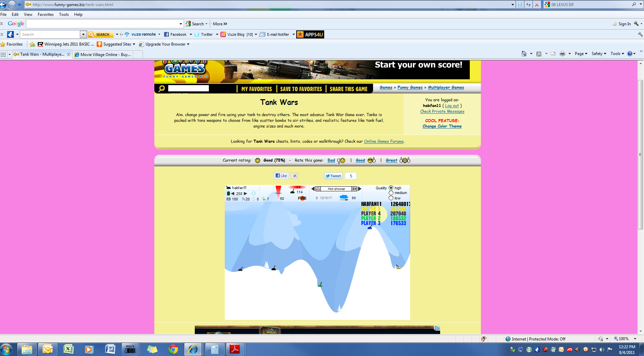
Task: Click previous weapon arrow beside Hot shower
Action: point(313,189)
